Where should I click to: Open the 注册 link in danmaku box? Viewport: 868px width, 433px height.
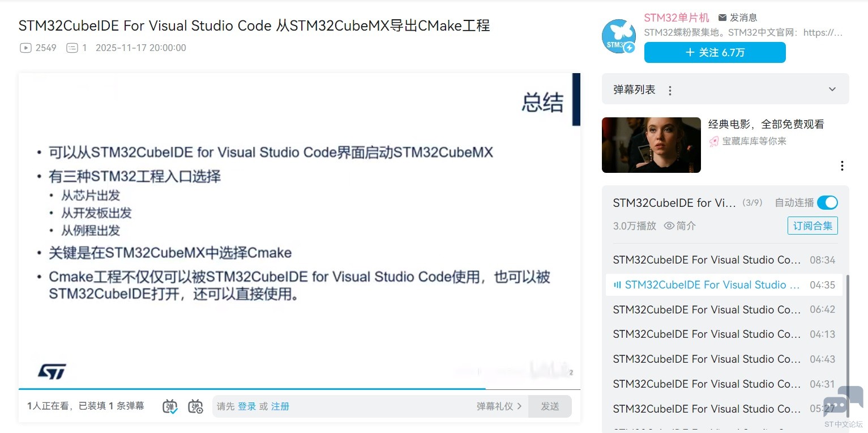click(x=280, y=406)
